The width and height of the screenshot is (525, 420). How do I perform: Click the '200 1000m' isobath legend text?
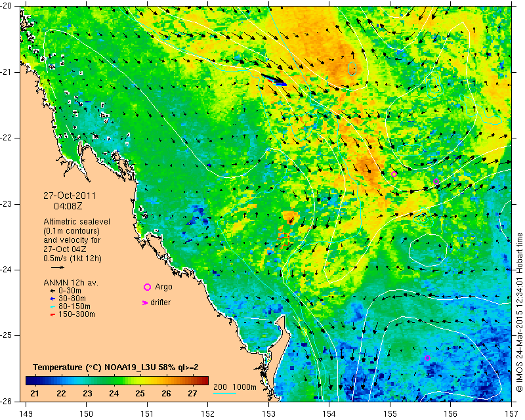[235, 387]
